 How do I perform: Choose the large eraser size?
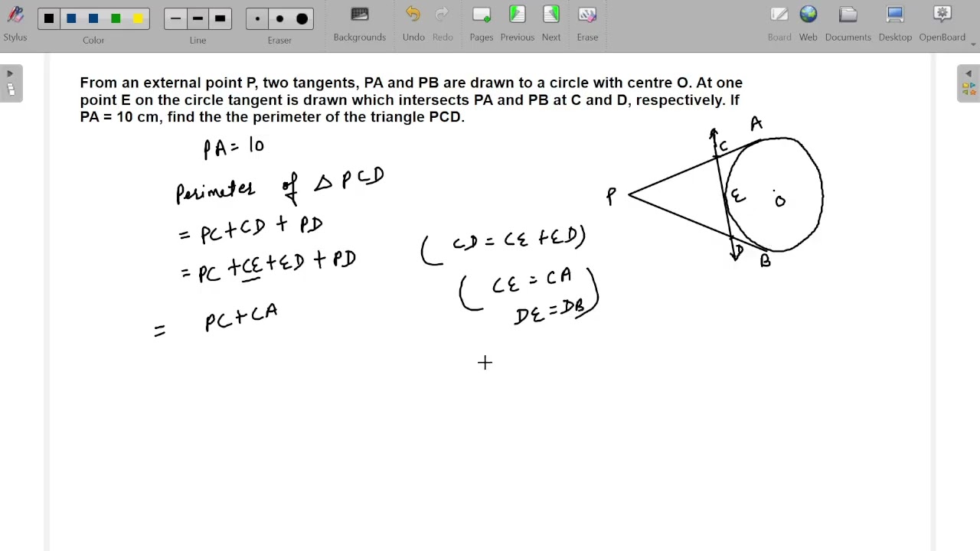tap(302, 18)
